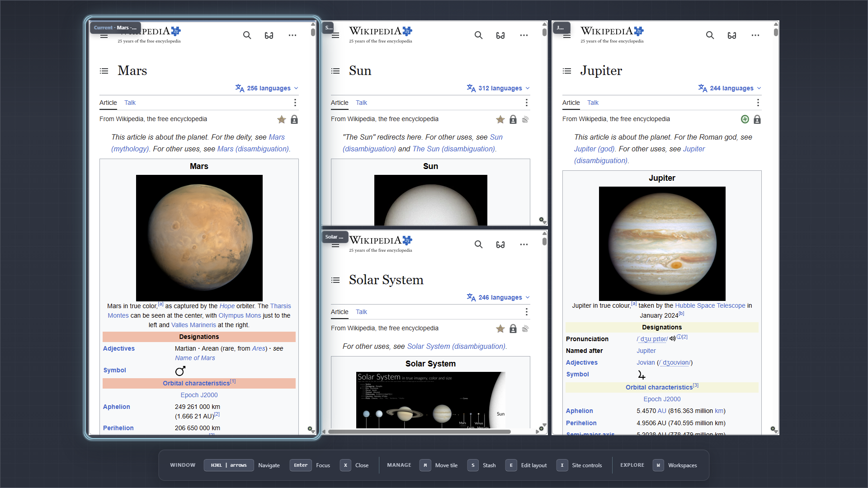Click Jupiter tile vertical scrollbar thumb
Image resolution: width=868 pixels, height=488 pixels.
click(x=776, y=32)
